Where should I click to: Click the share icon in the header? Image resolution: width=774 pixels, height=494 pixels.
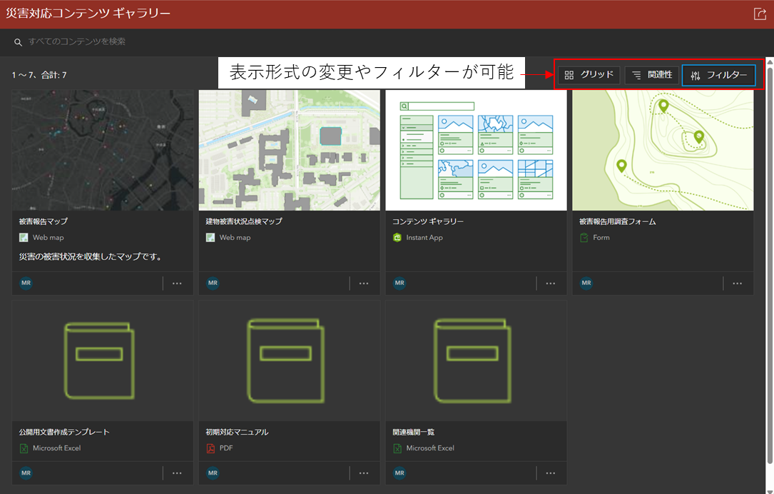pos(759,14)
